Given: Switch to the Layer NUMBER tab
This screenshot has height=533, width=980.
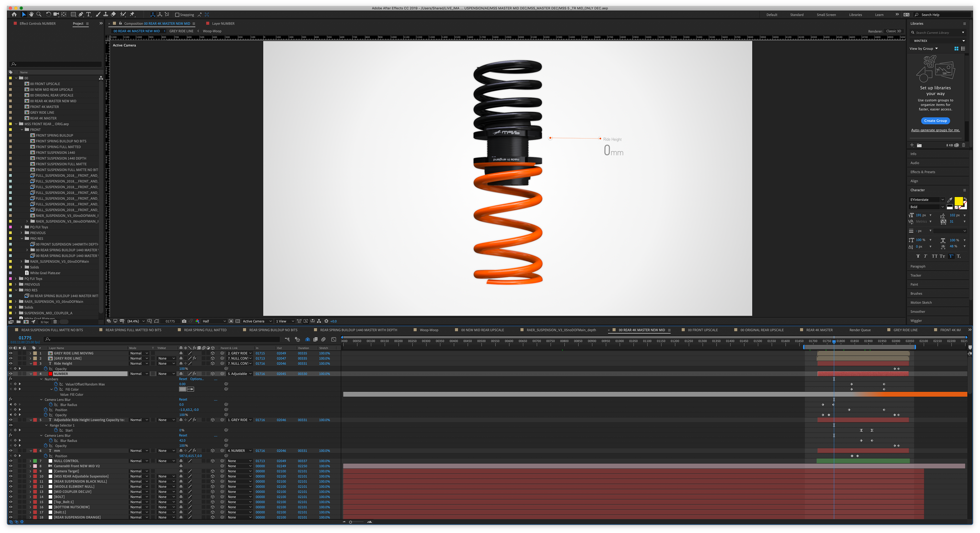Looking at the screenshot, I should click(x=223, y=23).
